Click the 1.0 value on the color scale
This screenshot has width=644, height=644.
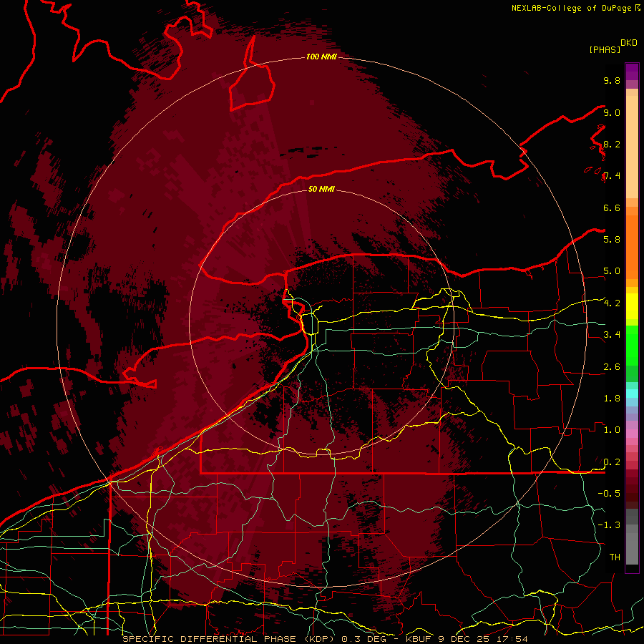click(x=612, y=430)
